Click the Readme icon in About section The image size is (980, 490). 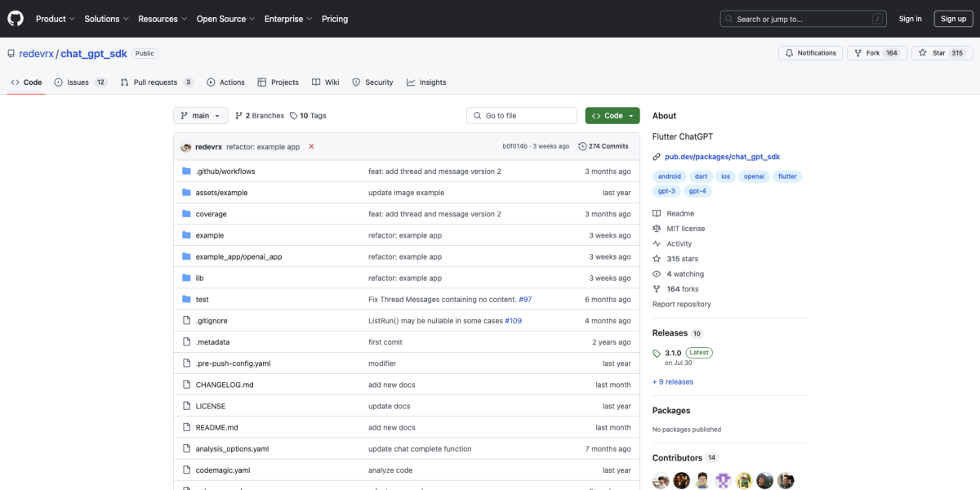657,213
